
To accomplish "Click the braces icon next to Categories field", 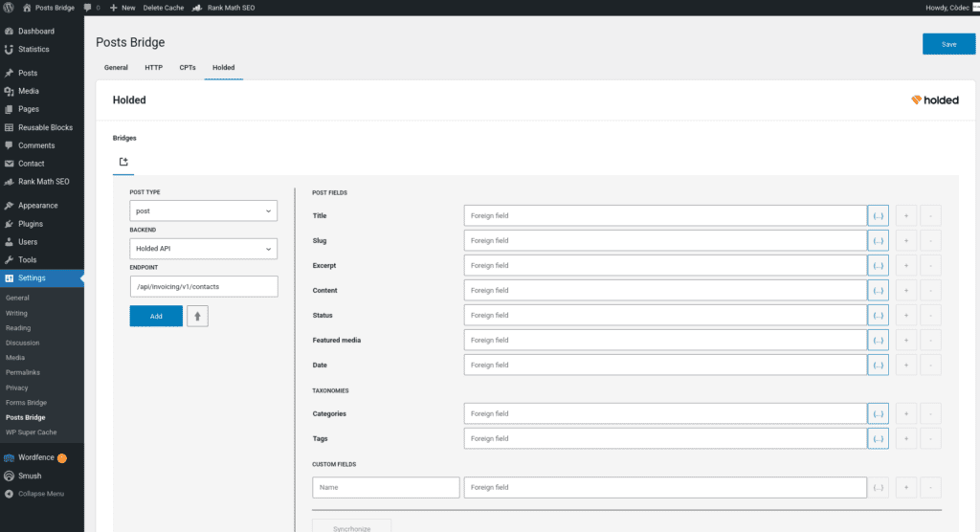I will pyautogui.click(x=878, y=413).
